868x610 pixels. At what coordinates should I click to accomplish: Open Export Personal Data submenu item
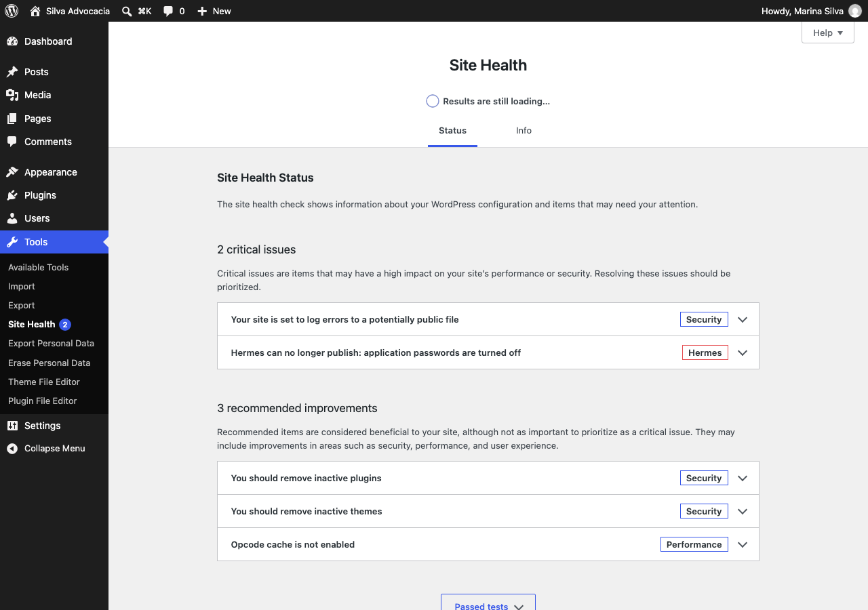(51, 343)
